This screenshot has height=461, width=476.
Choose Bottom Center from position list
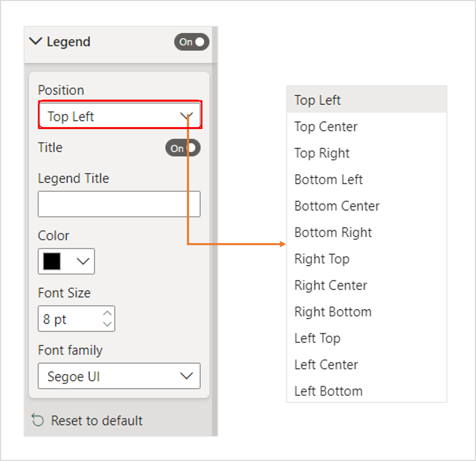[337, 206]
